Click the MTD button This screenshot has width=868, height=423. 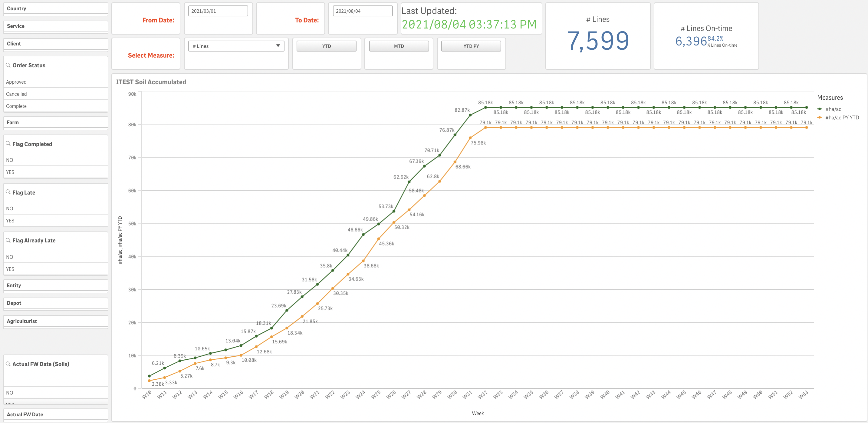click(x=399, y=46)
